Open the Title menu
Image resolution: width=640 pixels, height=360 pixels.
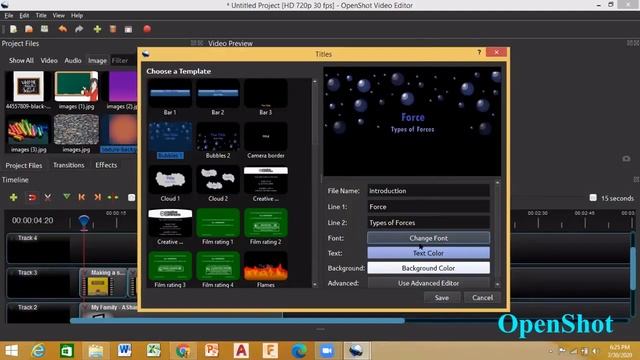coord(41,16)
